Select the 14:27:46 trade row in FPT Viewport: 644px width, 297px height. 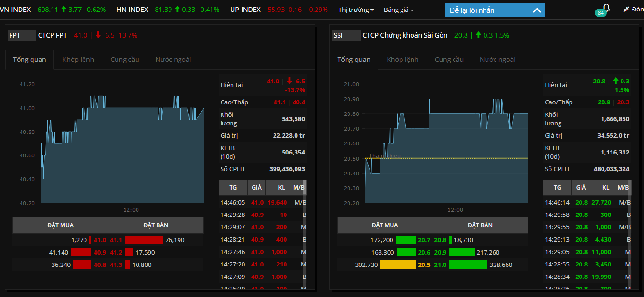click(x=263, y=252)
